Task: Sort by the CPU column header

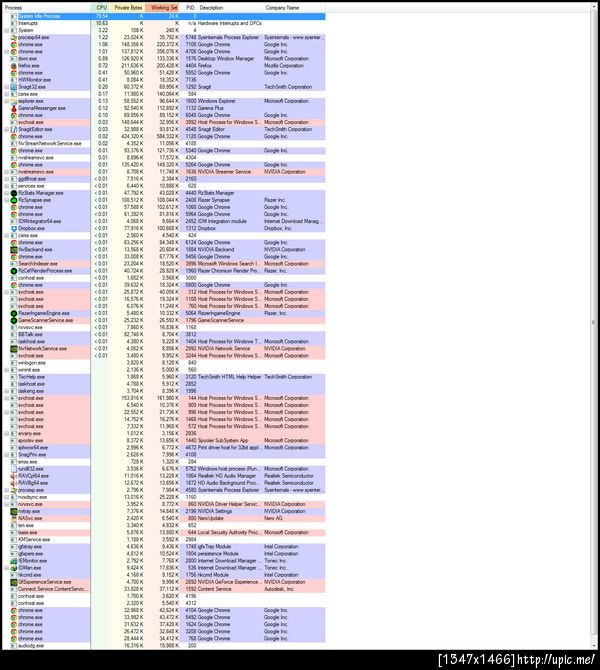Action: click(100, 8)
